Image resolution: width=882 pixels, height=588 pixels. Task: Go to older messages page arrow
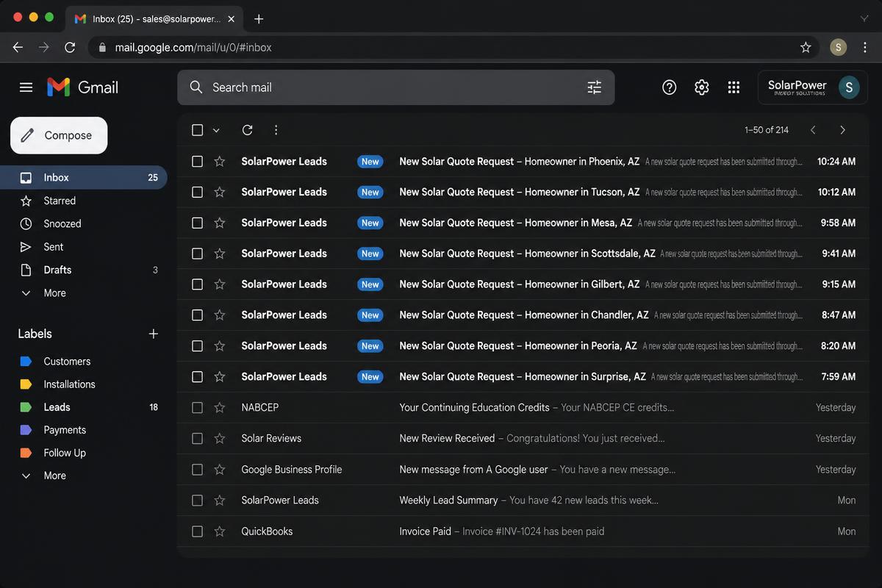(842, 130)
